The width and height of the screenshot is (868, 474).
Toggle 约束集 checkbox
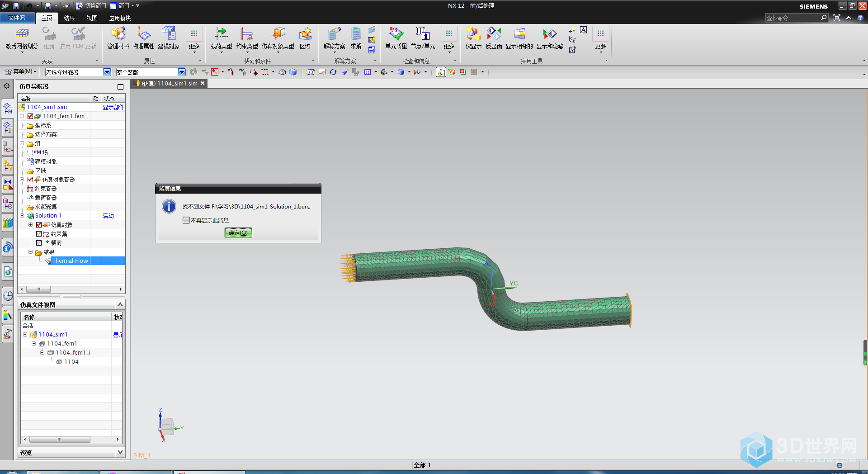click(39, 234)
